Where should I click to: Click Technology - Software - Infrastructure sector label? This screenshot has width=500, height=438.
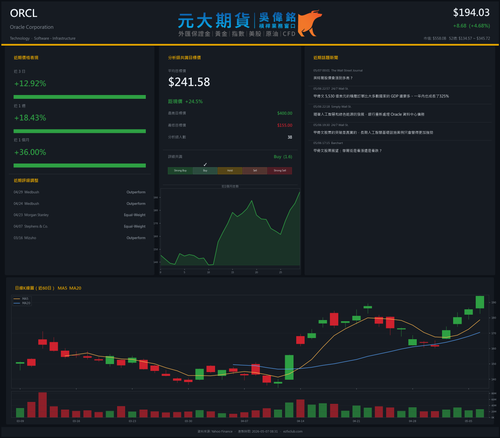[x=43, y=38]
